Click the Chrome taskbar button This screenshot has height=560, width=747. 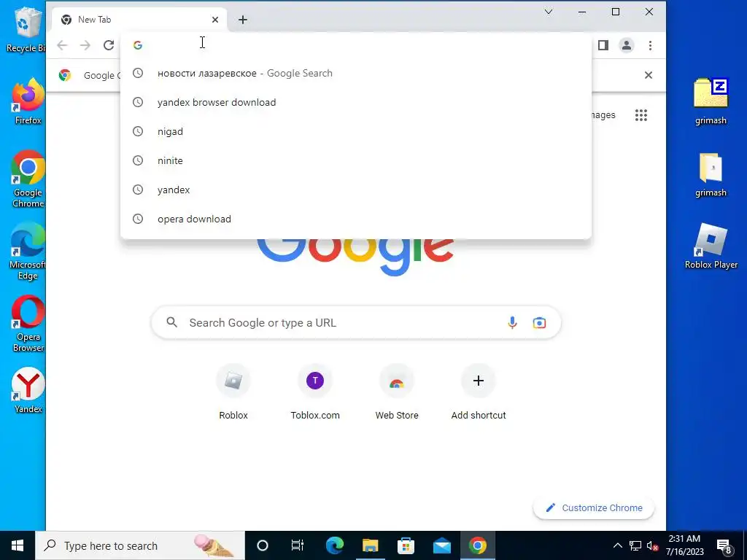point(478,545)
